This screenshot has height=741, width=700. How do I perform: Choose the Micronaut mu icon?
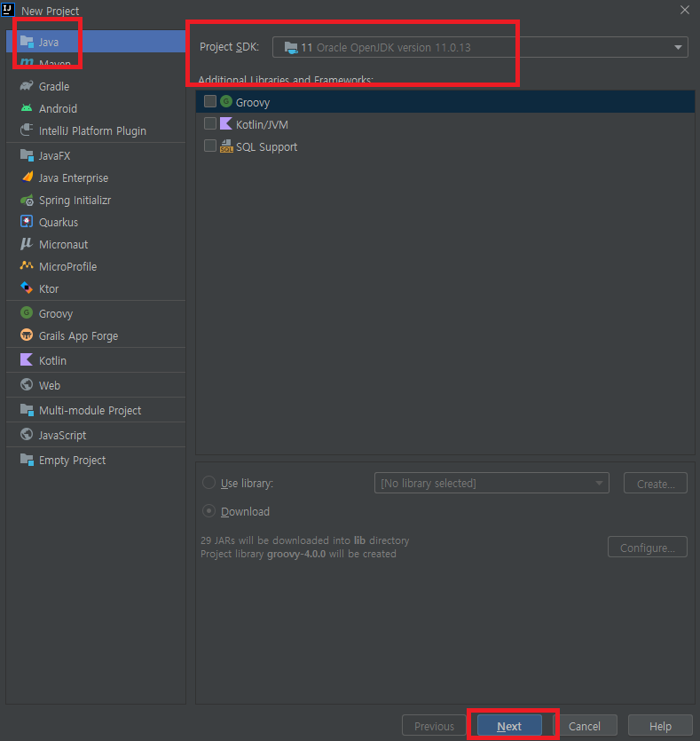(27, 244)
